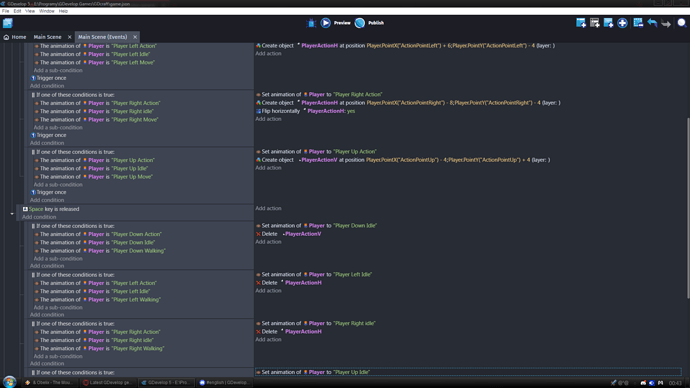Add sub-condition under Player Left Walking

[58, 307]
